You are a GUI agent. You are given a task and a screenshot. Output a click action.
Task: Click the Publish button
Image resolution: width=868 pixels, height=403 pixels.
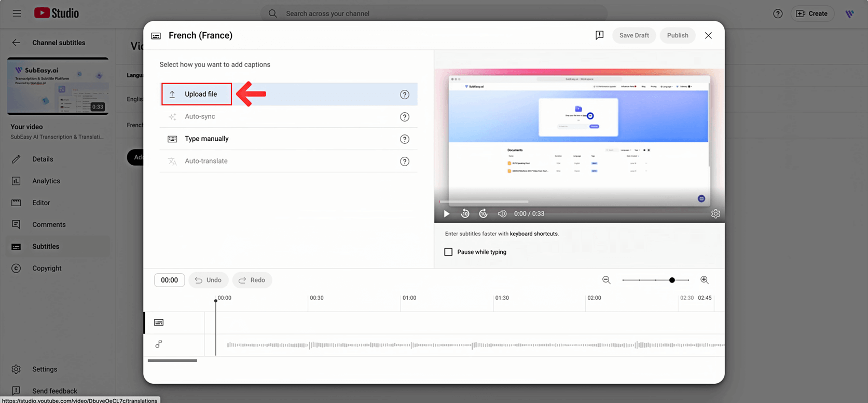coord(678,35)
